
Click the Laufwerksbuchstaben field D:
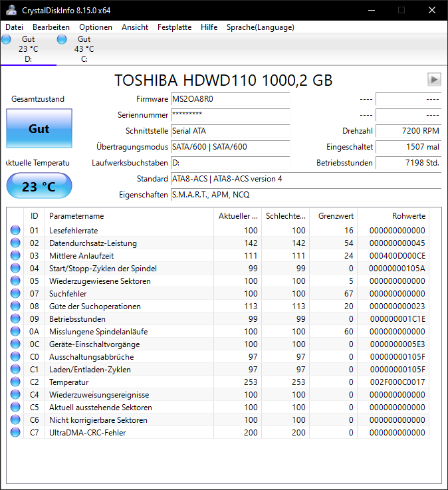pyautogui.click(x=230, y=163)
